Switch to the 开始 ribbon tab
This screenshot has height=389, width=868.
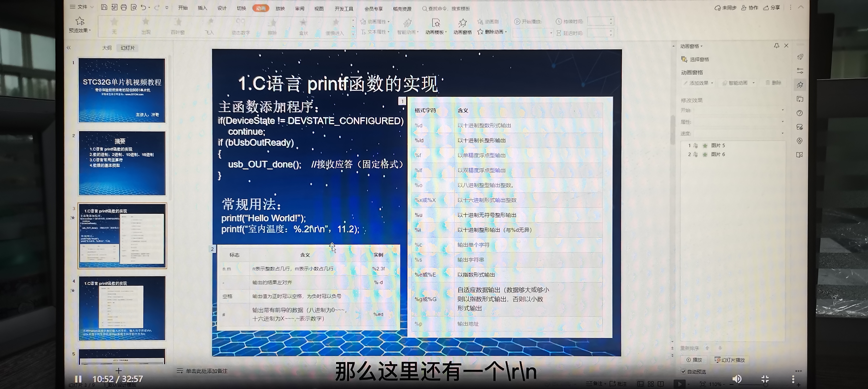point(183,8)
